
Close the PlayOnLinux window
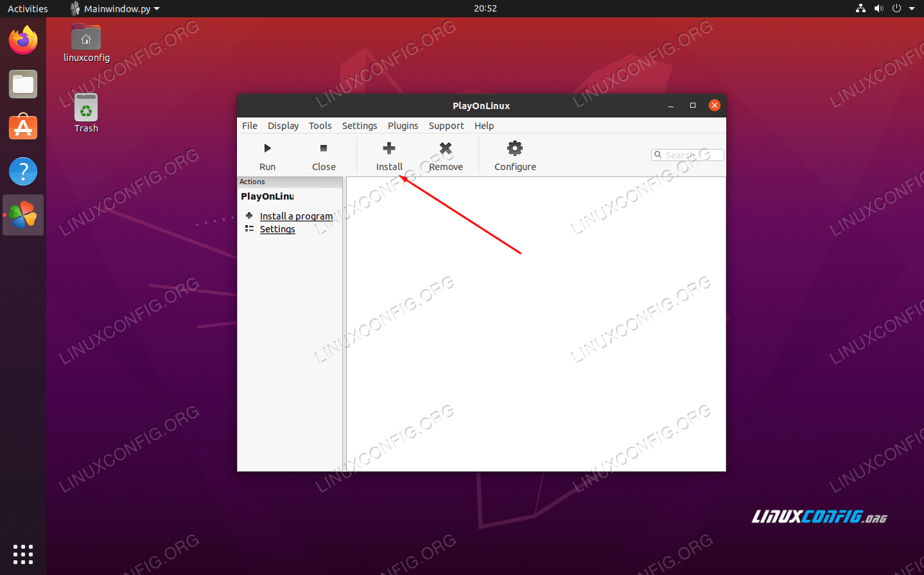(x=715, y=105)
